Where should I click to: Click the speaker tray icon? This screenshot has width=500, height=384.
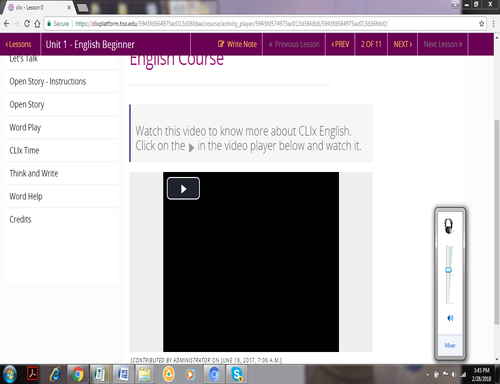(x=454, y=375)
